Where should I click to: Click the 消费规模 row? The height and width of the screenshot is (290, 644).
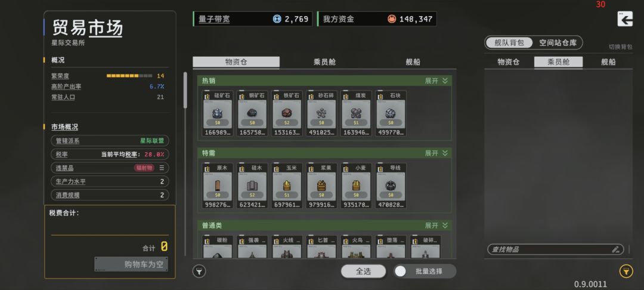coord(110,195)
